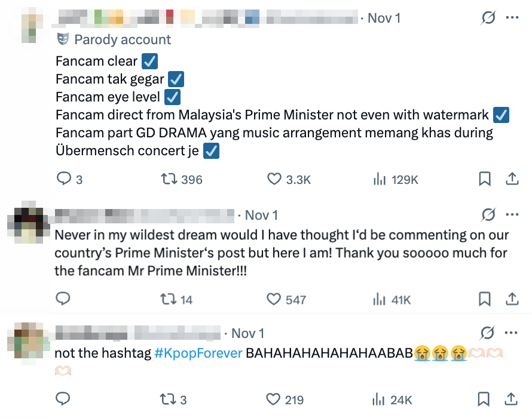Bookmark the Fancam clear post
This screenshot has width=532, height=418.
tap(485, 179)
